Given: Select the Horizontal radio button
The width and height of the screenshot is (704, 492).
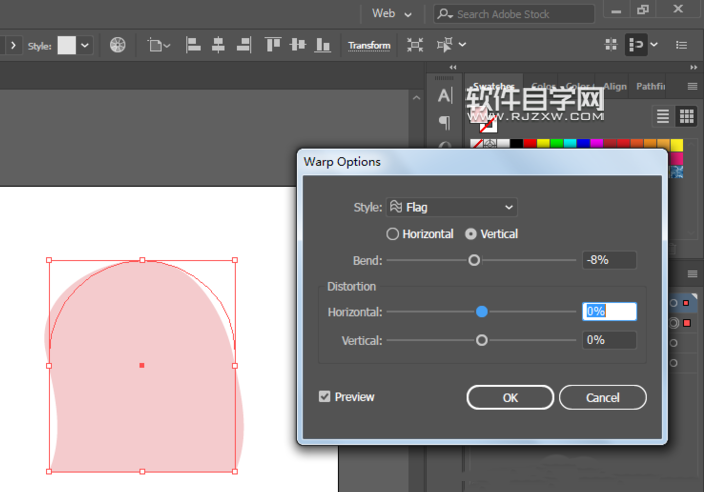Looking at the screenshot, I should click(393, 234).
